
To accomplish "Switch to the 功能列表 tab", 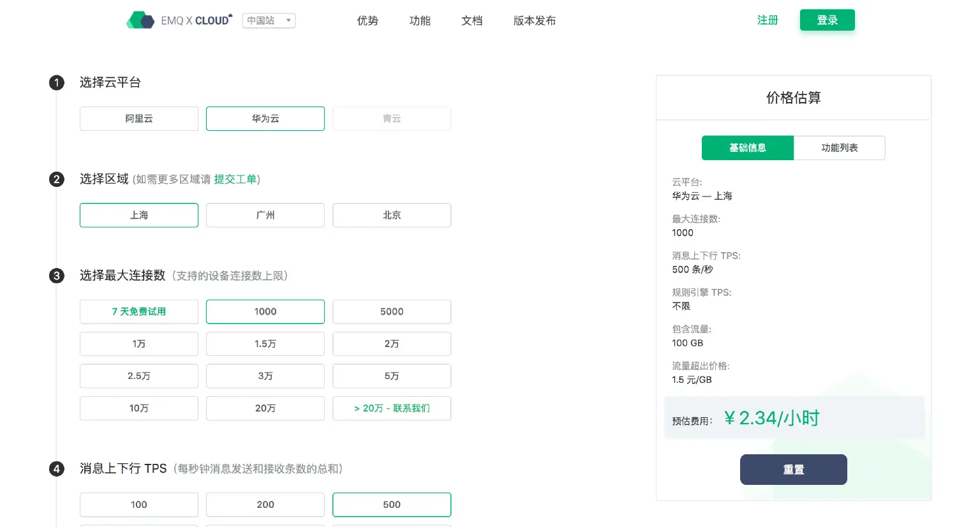I will click(839, 147).
